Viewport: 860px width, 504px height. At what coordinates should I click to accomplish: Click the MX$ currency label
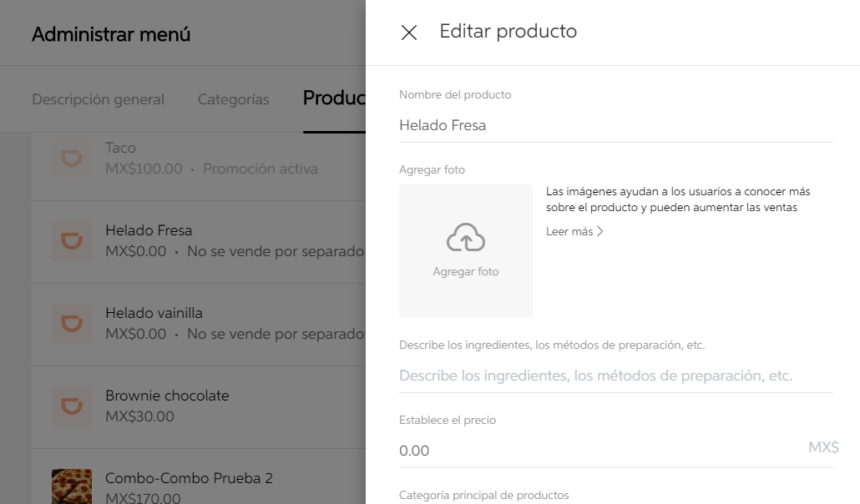(x=823, y=447)
